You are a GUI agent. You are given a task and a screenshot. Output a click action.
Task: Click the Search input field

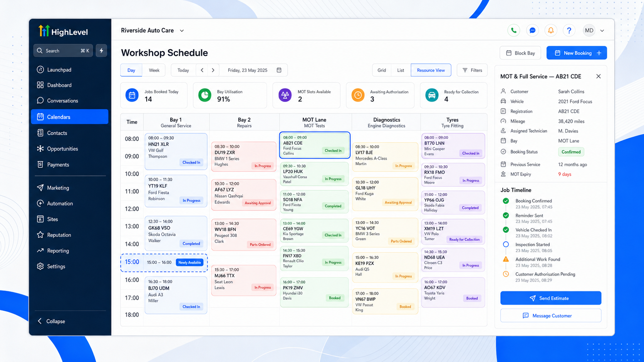click(63, 50)
